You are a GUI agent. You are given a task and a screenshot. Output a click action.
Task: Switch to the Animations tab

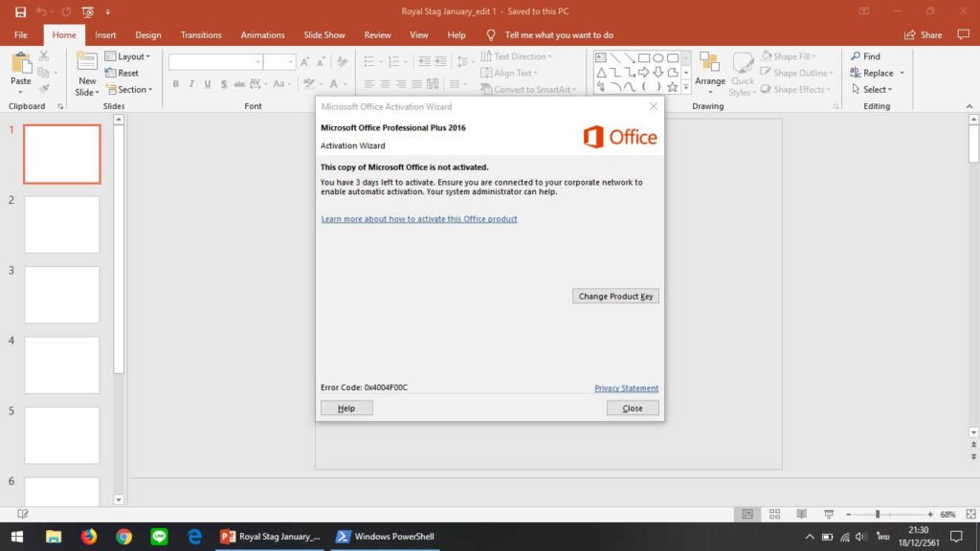[x=262, y=35]
